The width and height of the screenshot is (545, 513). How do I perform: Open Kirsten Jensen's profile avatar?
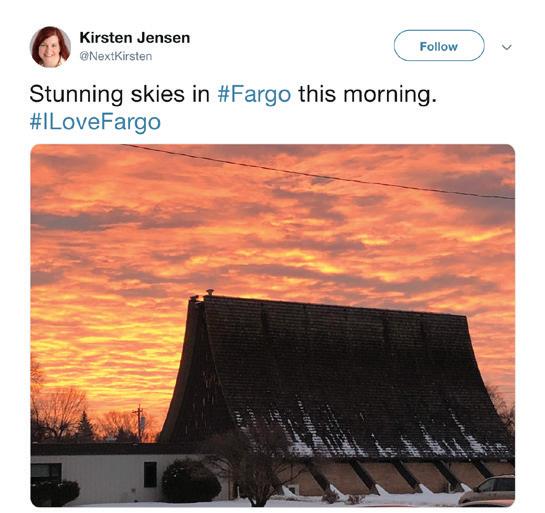tap(50, 46)
